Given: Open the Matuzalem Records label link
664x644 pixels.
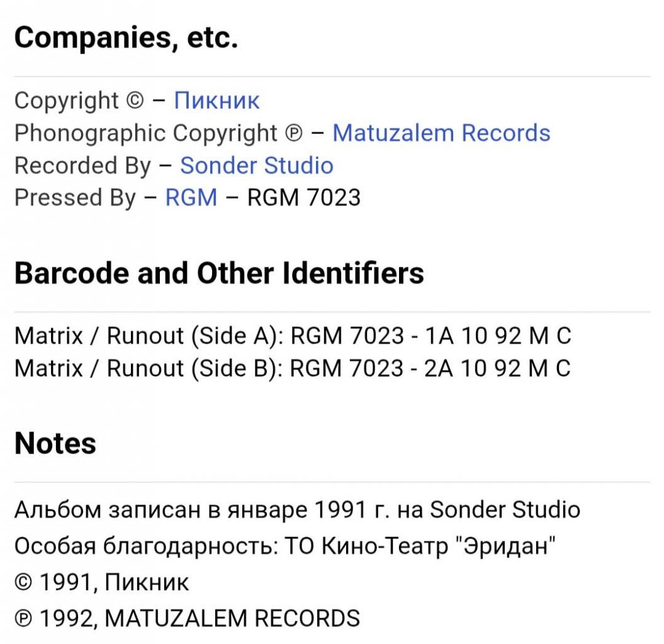Looking at the screenshot, I should (x=441, y=133).
